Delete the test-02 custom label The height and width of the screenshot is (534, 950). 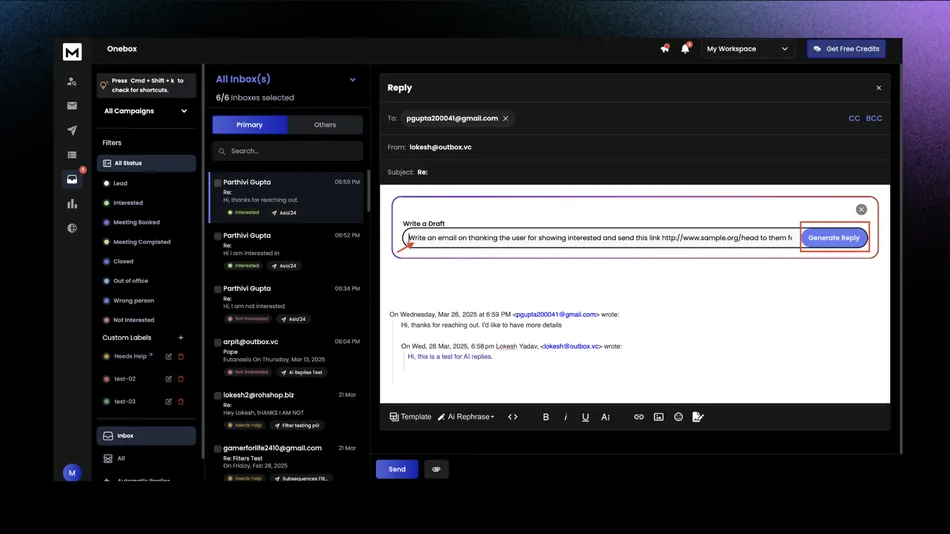pos(181,379)
